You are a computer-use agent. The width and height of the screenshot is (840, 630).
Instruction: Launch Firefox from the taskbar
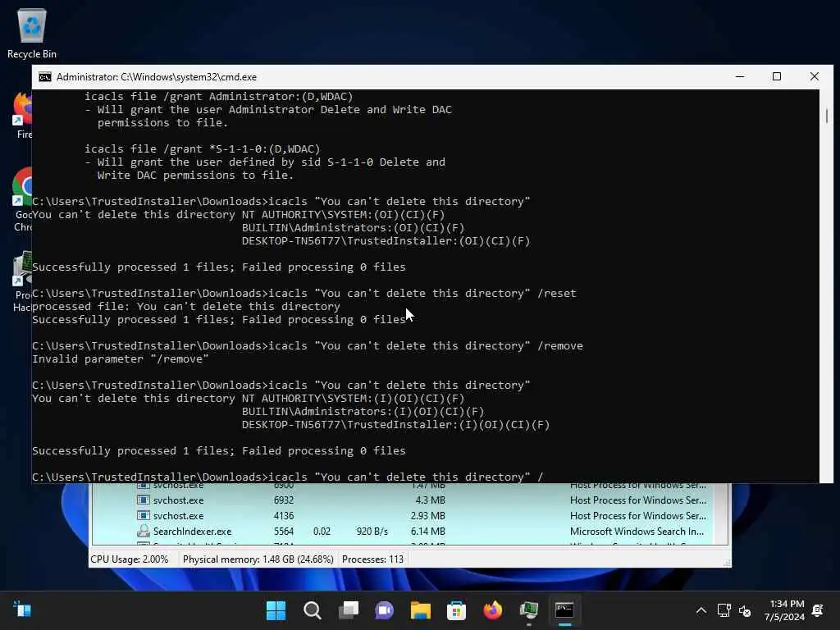coord(492,610)
